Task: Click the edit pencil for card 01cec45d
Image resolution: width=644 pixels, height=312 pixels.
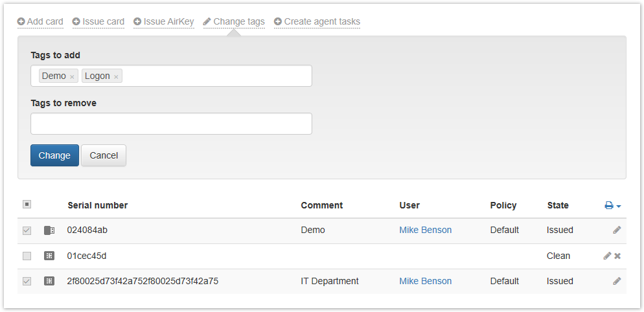Action: [607, 256]
